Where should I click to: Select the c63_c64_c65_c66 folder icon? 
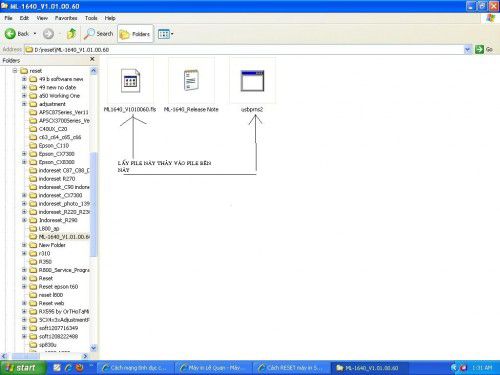(x=33, y=137)
